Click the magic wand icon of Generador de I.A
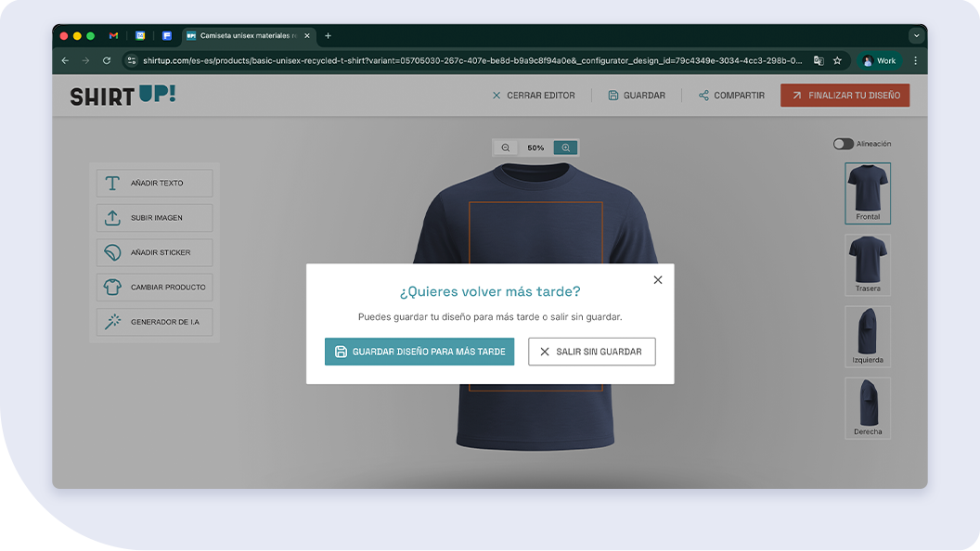This screenshot has width=980, height=551. click(112, 322)
